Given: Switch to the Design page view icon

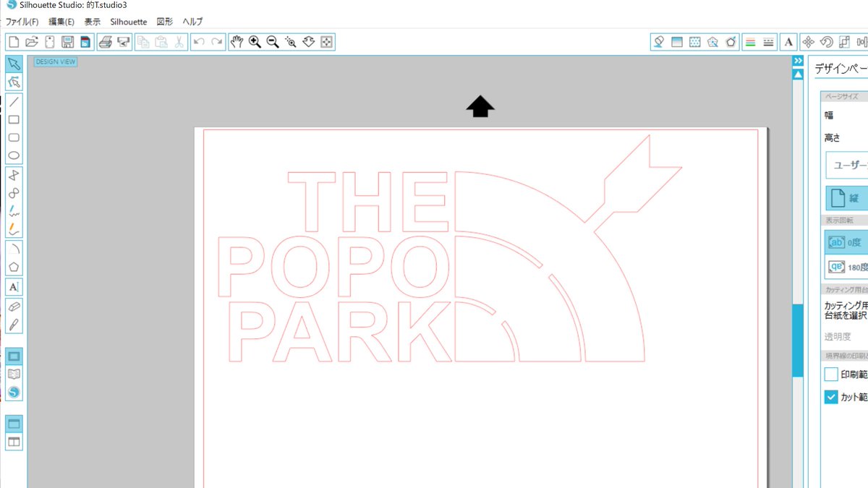Looking at the screenshot, I should [x=14, y=356].
